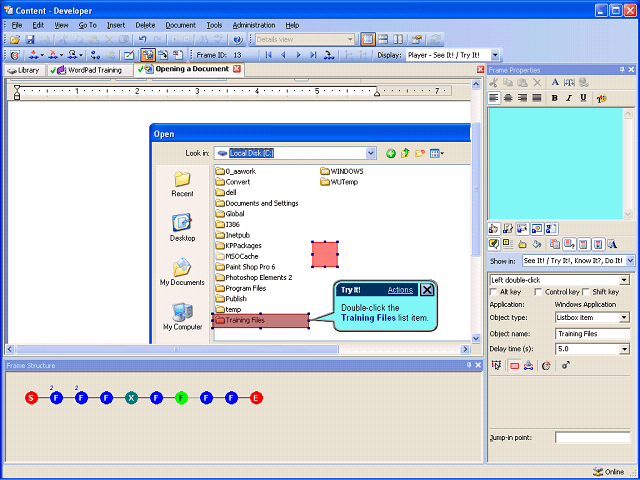Click the green Back button in Open dialog
This screenshot has width=640, height=480.
point(391,153)
